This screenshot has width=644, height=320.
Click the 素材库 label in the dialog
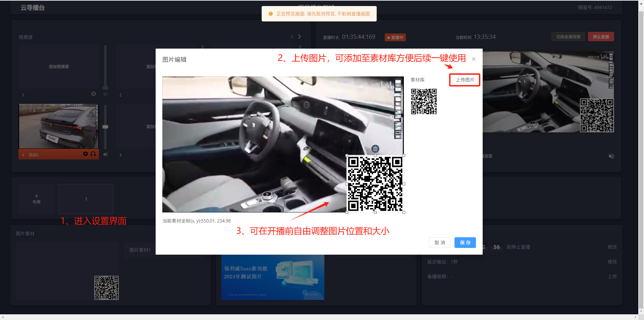pyautogui.click(x=418, y=80)
